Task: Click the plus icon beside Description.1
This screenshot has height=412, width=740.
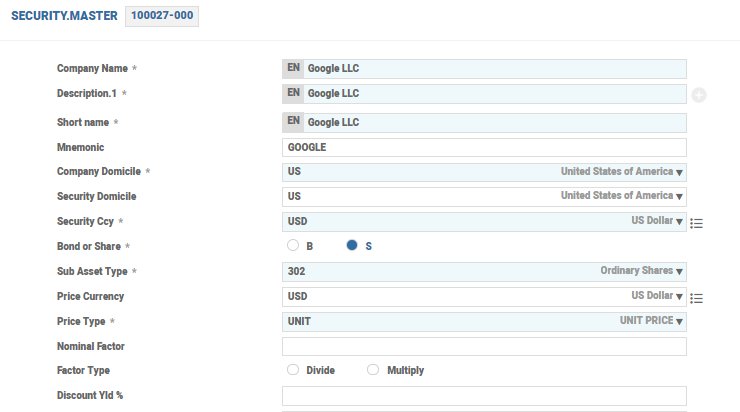Action: click(x=699, y=95)
